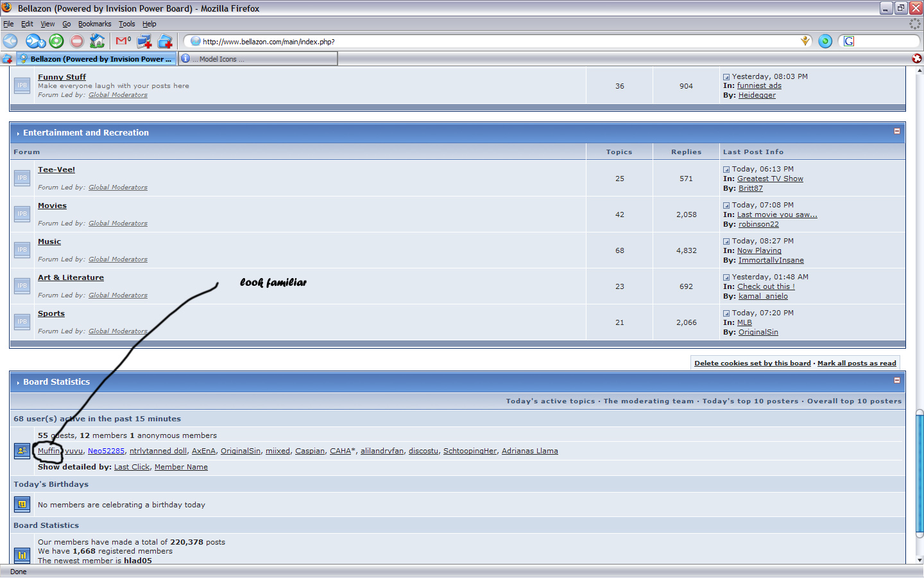Click the green Reload page icon
This screenshot has width=924, height=578.
tap(56, 41)
